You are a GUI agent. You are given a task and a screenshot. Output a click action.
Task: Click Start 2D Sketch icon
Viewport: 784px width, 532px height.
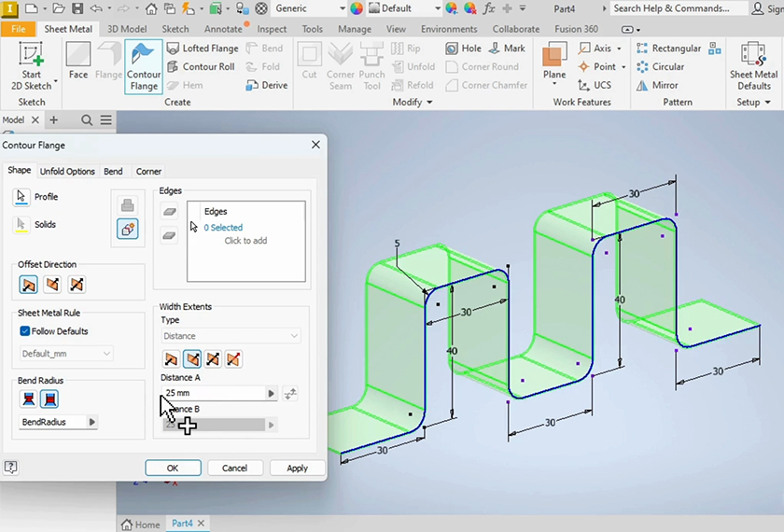pos(32,57)
